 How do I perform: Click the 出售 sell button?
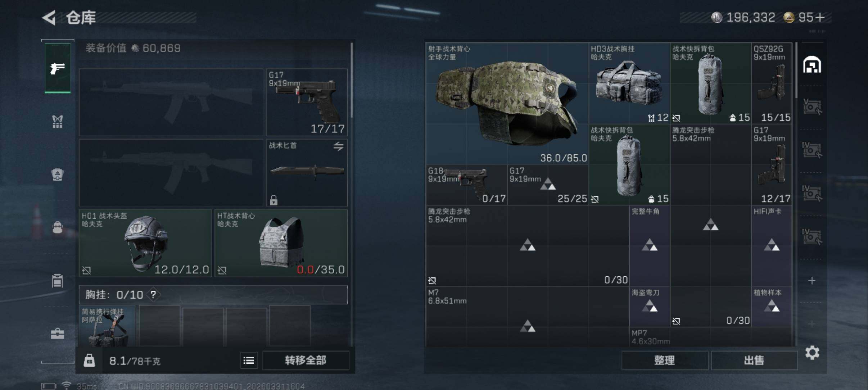pyautogui.click(x=754, y=360)
